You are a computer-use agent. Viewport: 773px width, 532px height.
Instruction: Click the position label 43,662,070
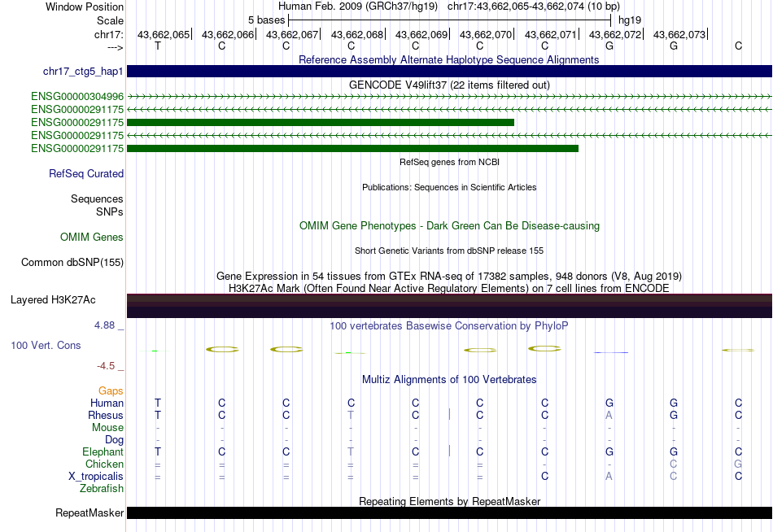pyautogui.click(x=486, y=34)
